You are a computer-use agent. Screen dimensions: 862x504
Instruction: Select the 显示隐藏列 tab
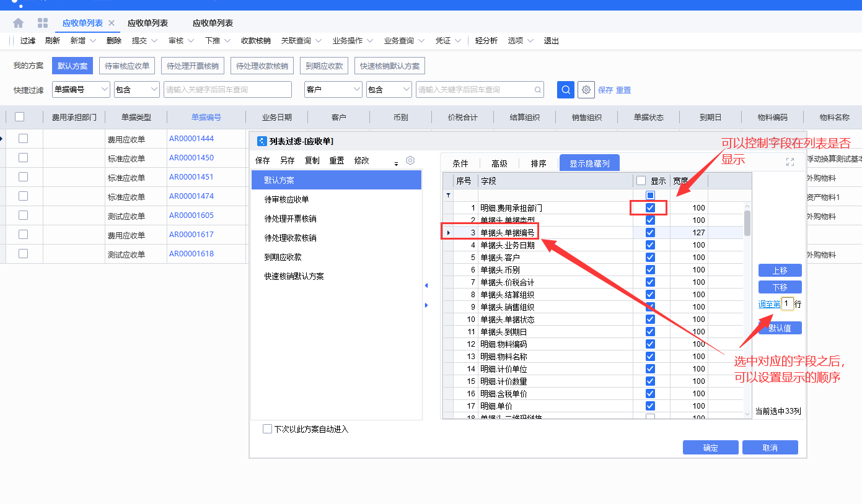pos(589,163)
